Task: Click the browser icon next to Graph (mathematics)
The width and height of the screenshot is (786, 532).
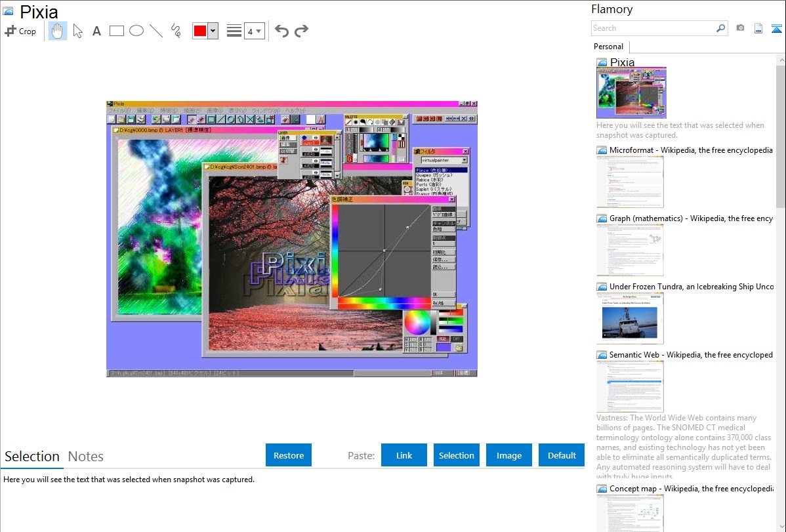Action: tap(602, 218)
